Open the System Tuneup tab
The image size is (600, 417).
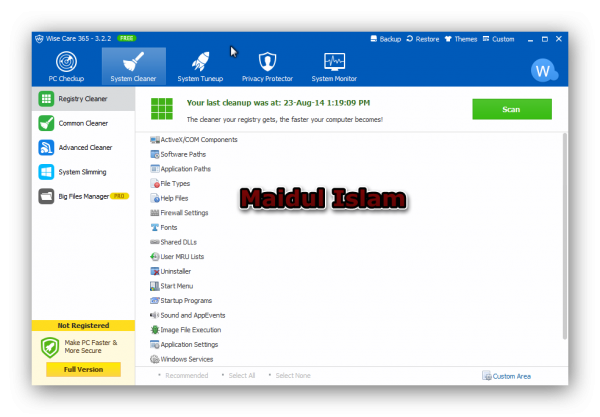[200, 67]
